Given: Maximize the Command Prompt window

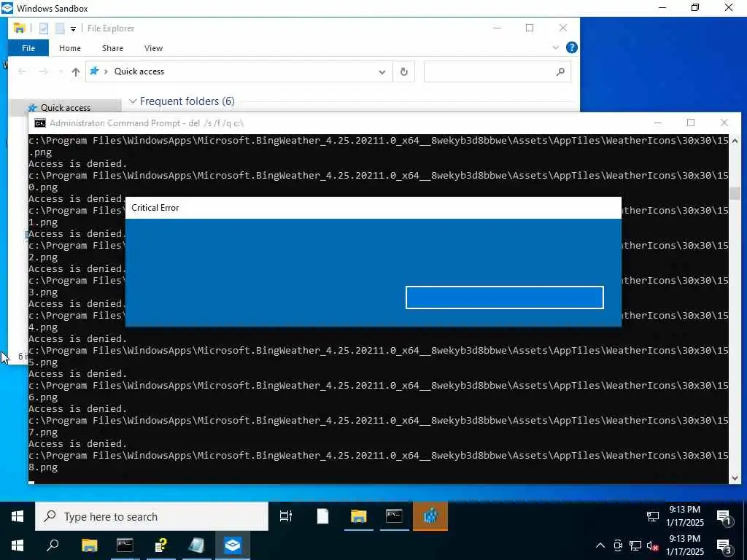Looking at the screenshot, I should 691,122.
